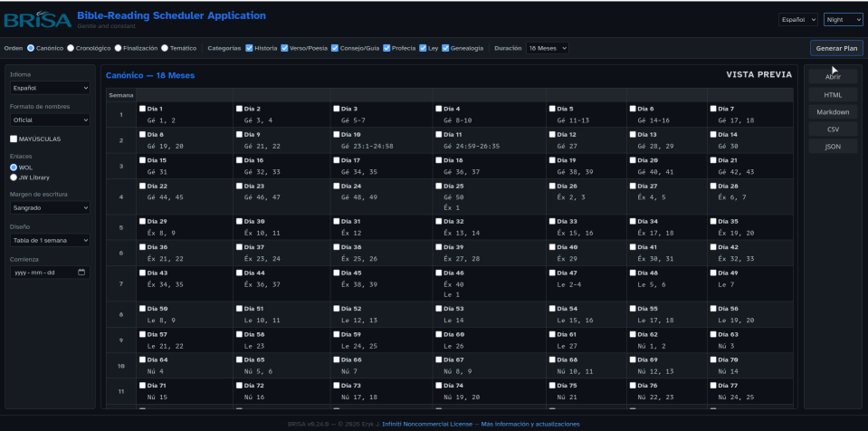Click the Semana column header
Image resolution: width=868 pixels, height=431 pixels.
click(x=120, y=95)
